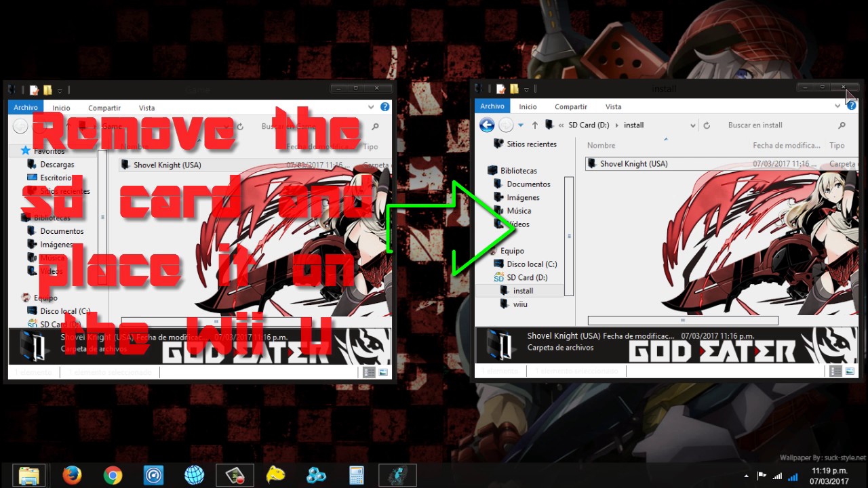Open File Explorer from the taskbar
Viewport: 868px width, 488px height.
click(x=28, y=475)
